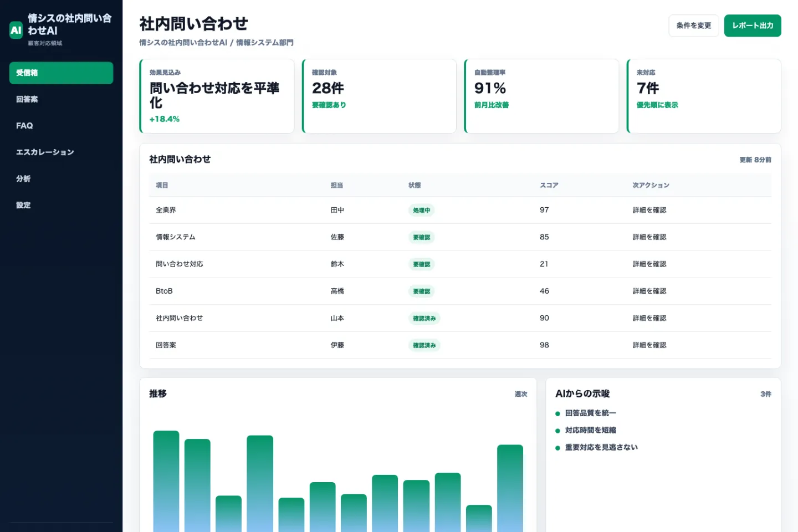Image resolution: width=798 pixels, height=532 pixels.
Task: Open 分析 in the sidebar
Action: click(61, 178)
